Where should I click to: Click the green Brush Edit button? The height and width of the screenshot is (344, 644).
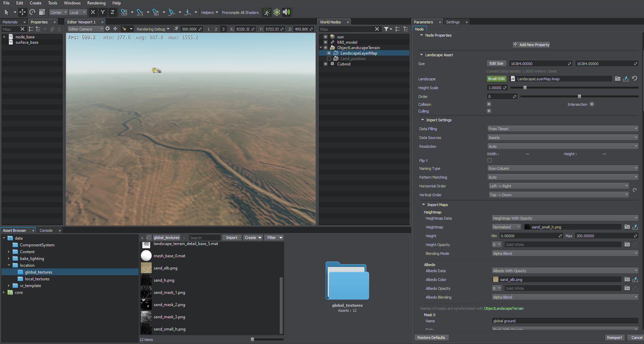(x=496, y=79)
